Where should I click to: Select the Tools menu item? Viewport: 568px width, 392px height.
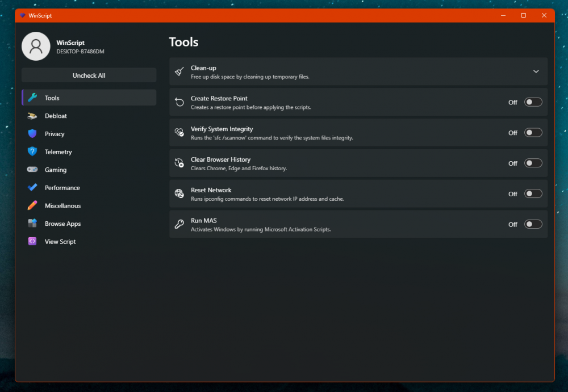click(52, 98)
